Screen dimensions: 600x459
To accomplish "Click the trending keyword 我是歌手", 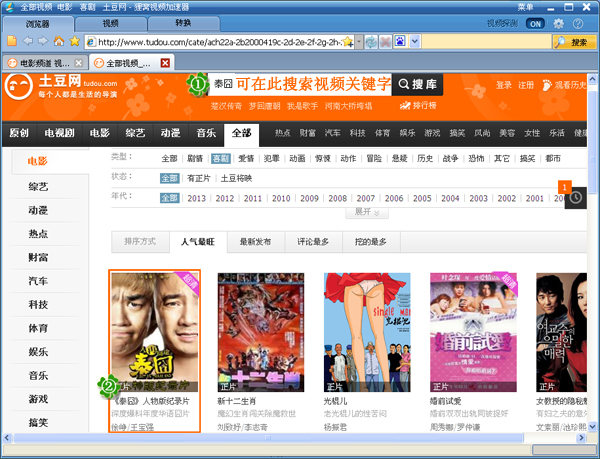I will [302, 106].
